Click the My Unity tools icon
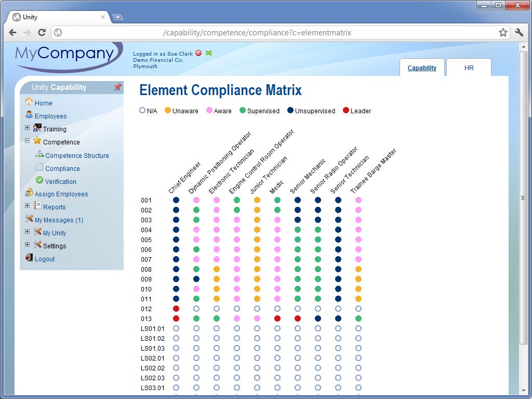The height and width of the screenshot is (399, 532). coord(37,232)
